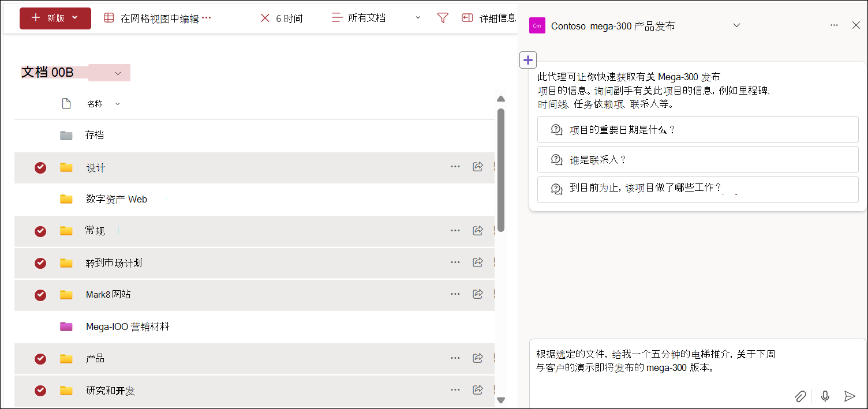Open more actions for Mark8网站 row
Screen dimensions: 868x409
(455, 294)
